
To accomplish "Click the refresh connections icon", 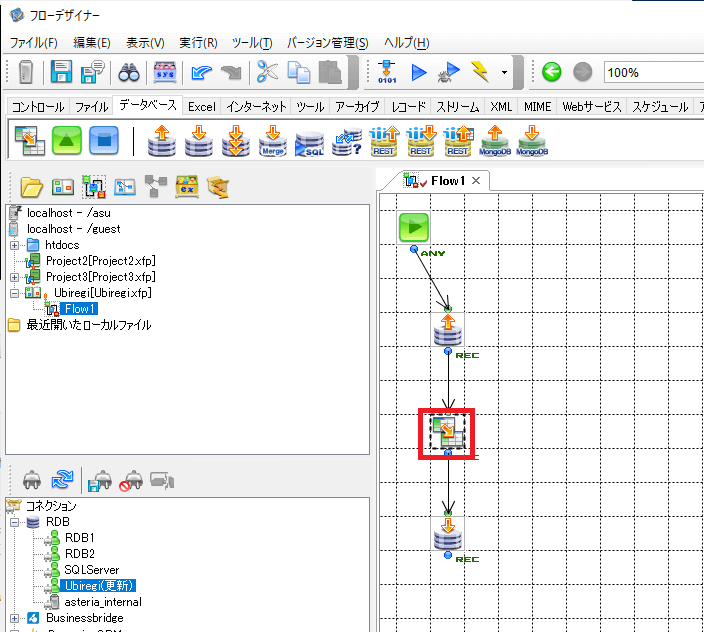I will [62, 479].
